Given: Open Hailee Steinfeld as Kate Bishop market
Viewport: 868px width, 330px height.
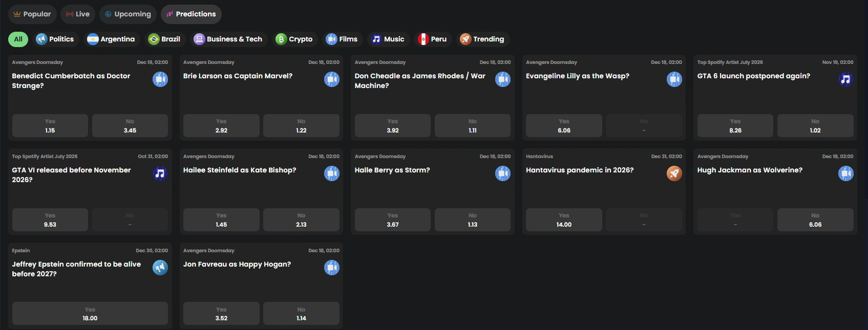Looking at the screenshot, I should [x=240, y=170].
